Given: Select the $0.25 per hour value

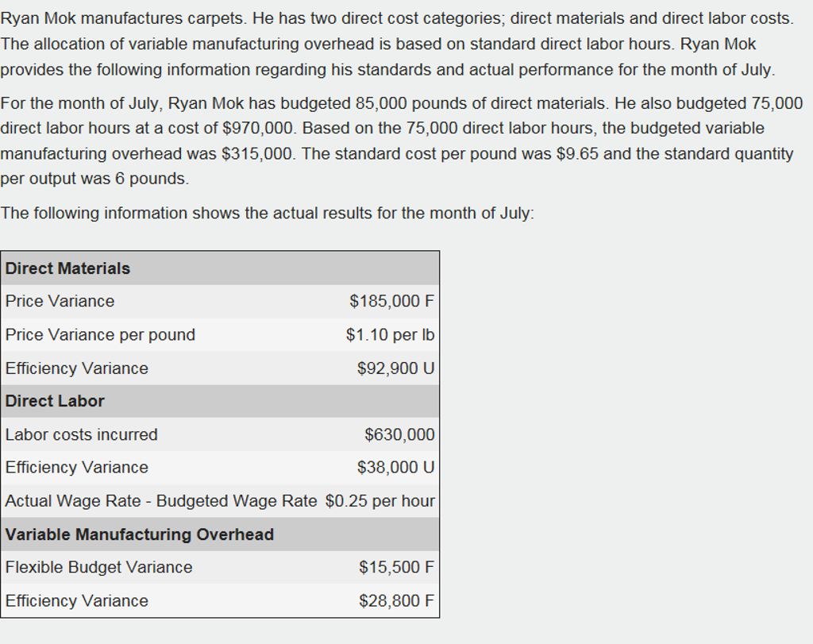Looking at the screenshot, I should click(380, 501).
